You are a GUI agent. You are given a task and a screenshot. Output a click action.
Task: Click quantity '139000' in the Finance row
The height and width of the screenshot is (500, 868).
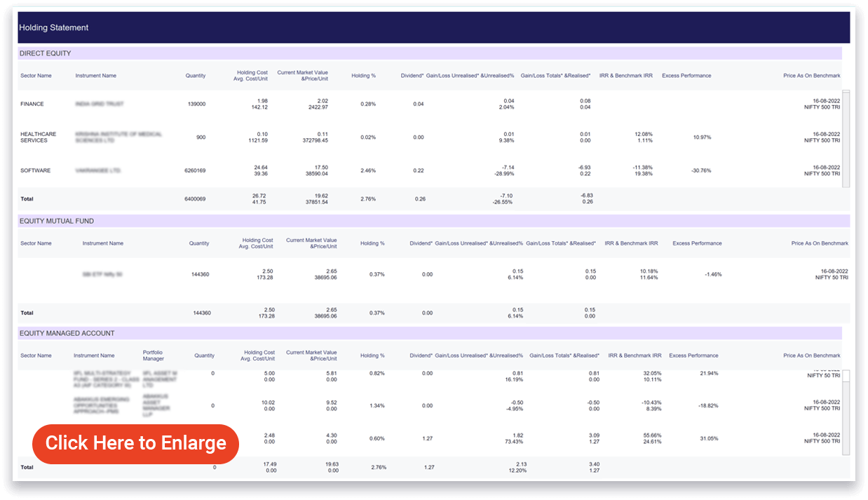(196, 104)
